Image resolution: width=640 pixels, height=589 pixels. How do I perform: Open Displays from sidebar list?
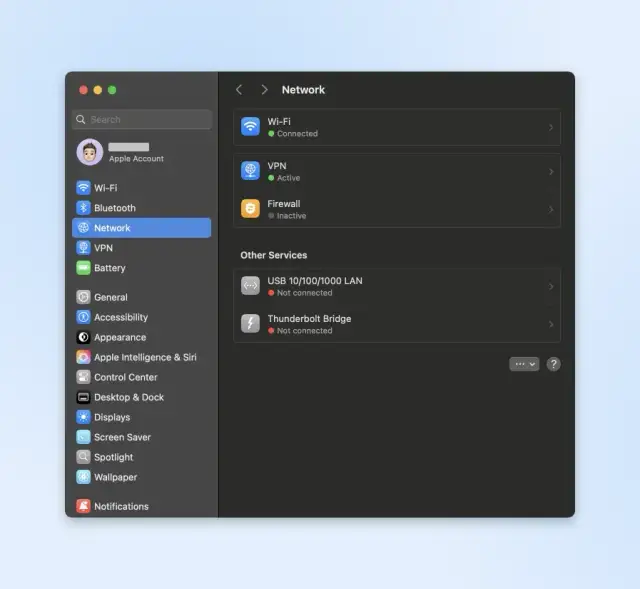coord(112,417)
